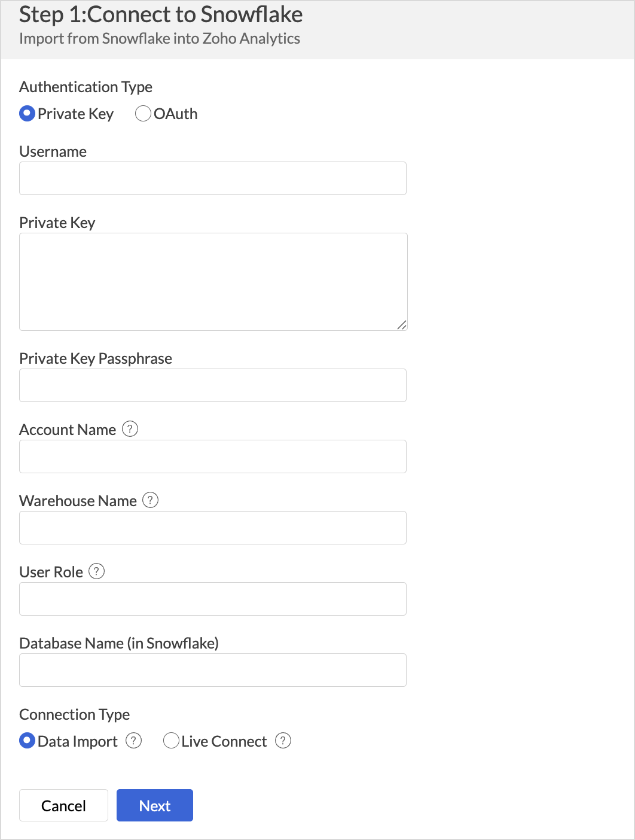Focus the Account Name input field

[x=213, y=456]
